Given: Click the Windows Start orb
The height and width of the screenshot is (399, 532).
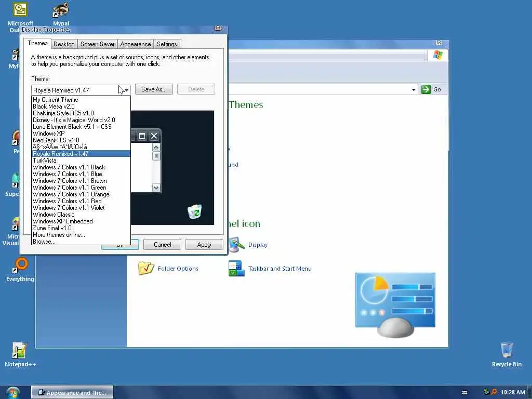Looking at the screenshot, I should 13,393.
